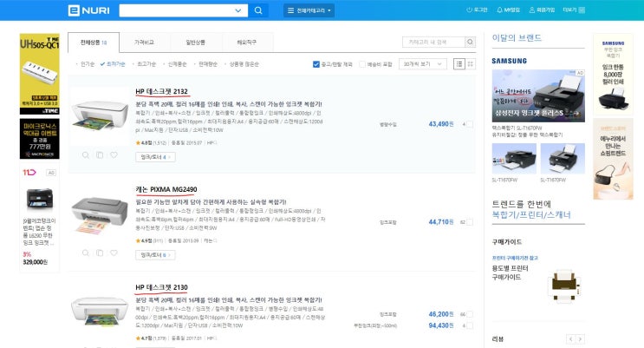Click the magnifier button in the blue header
The image size is (644, 348).
click(x=258, y=10)
